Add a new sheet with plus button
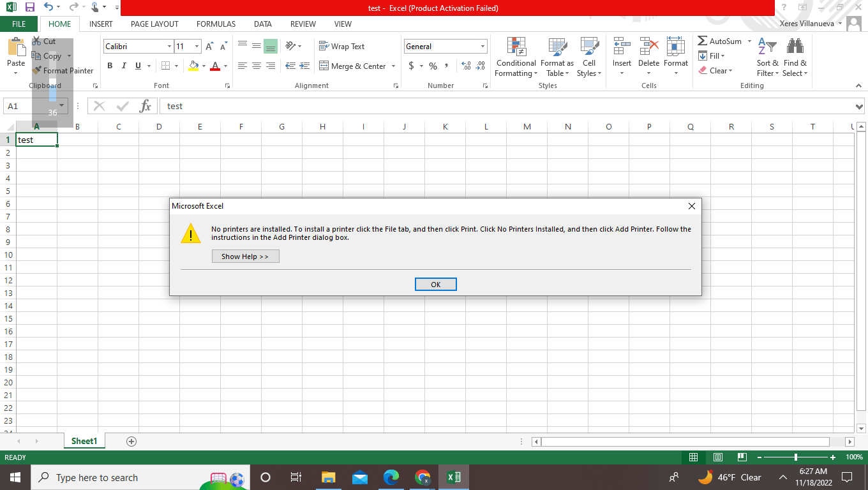This screenshot has width=868, height=490. [131, 441]
